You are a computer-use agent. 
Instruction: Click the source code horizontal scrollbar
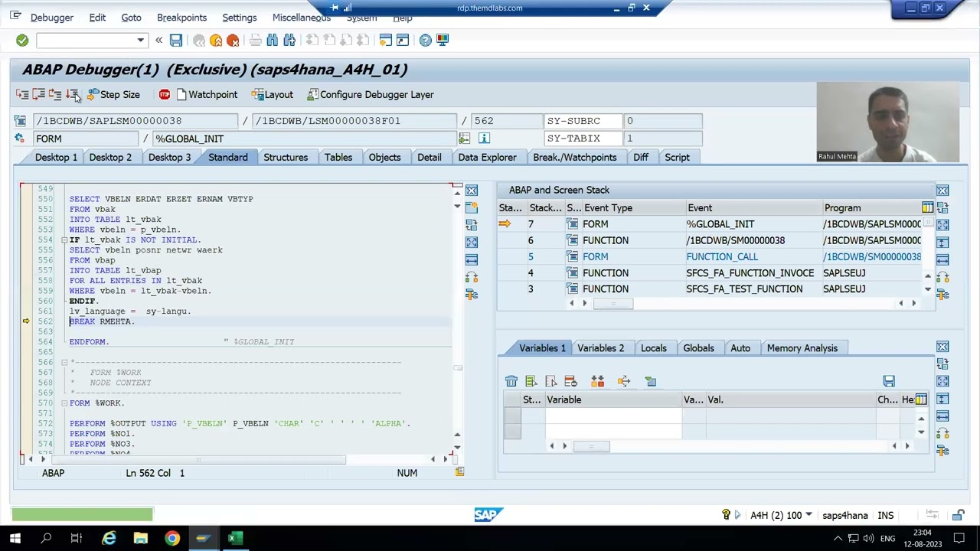click(198, 459)
